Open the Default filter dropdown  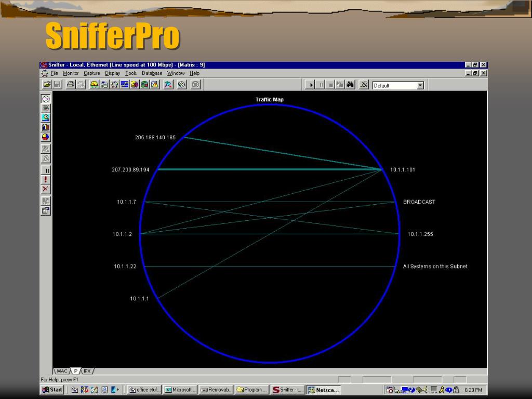(420, 86)
